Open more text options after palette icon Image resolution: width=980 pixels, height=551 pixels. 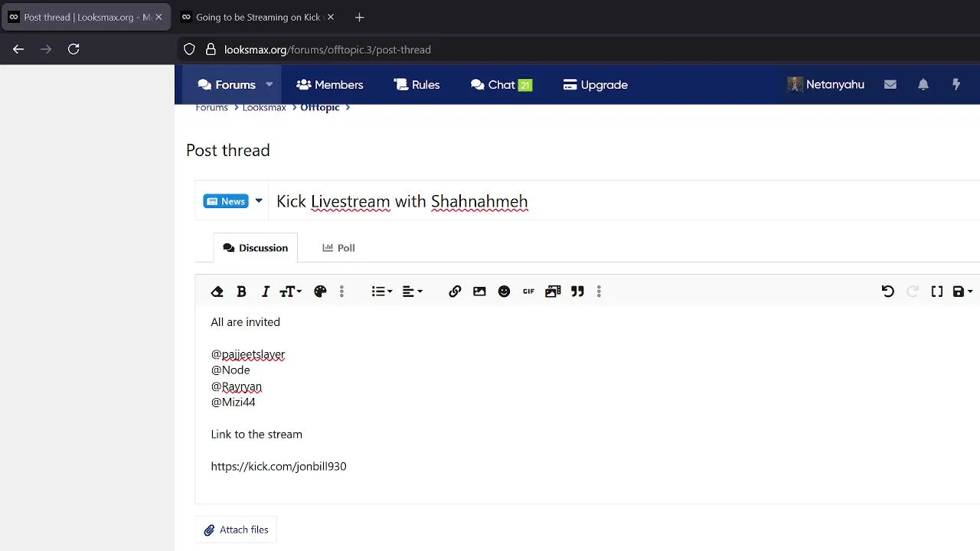coord(341,292)
